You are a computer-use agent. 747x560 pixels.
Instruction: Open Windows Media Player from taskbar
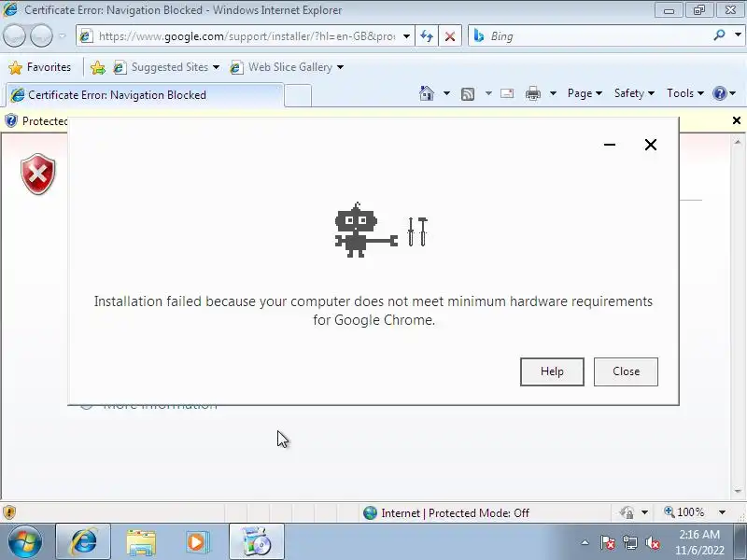pyautogui.click(x=197, y=542)
